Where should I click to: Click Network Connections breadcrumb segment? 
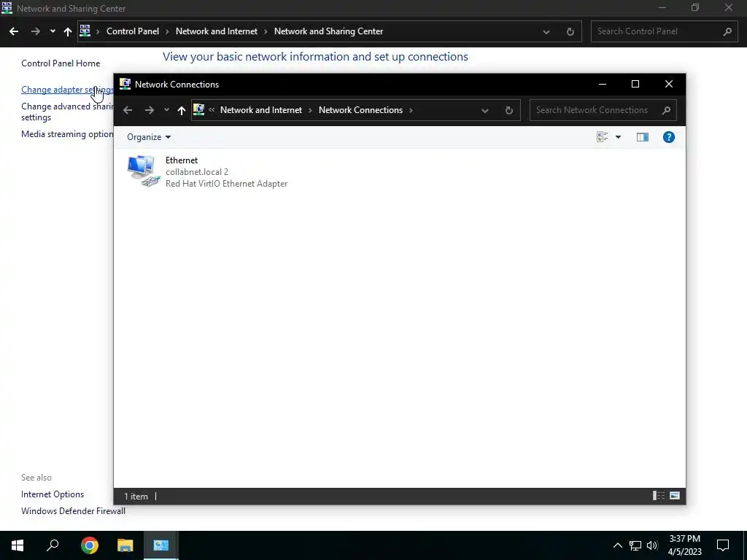tap(360, 110)
